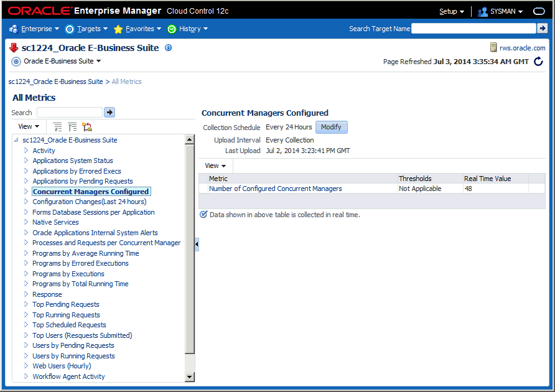This screenshot has width=555, height=392.
Task: Select Configuration Changes(Last 24 hours) tree item
Action: tap(90, 202)
